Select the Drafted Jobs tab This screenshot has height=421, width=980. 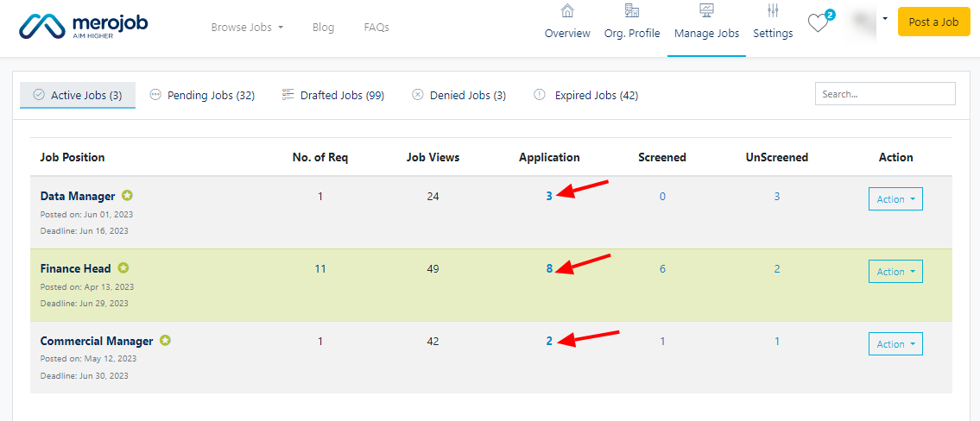click(333, 95)
